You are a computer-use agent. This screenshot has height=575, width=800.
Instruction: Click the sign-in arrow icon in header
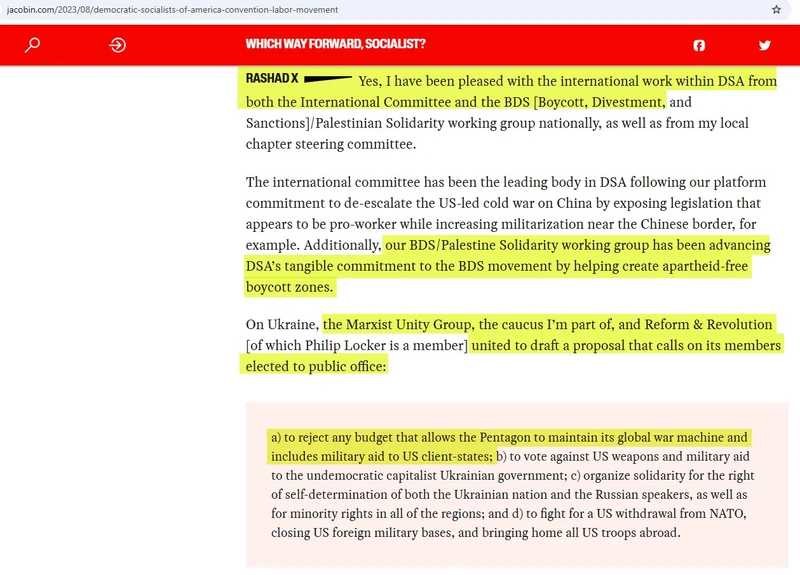[117, 45]
